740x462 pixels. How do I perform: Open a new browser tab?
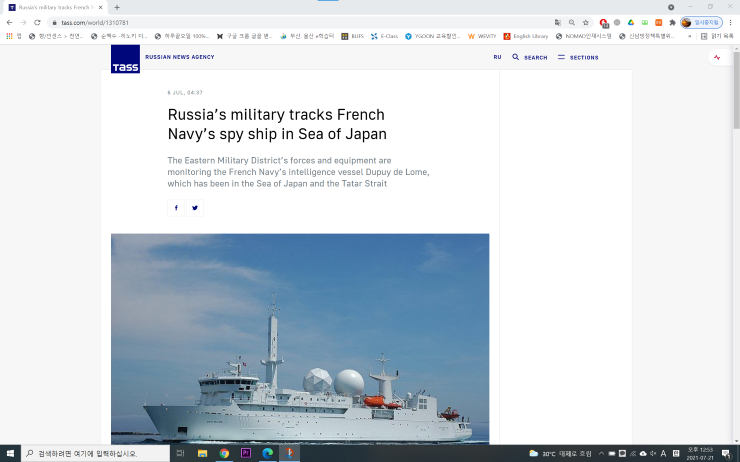[117, 7]
